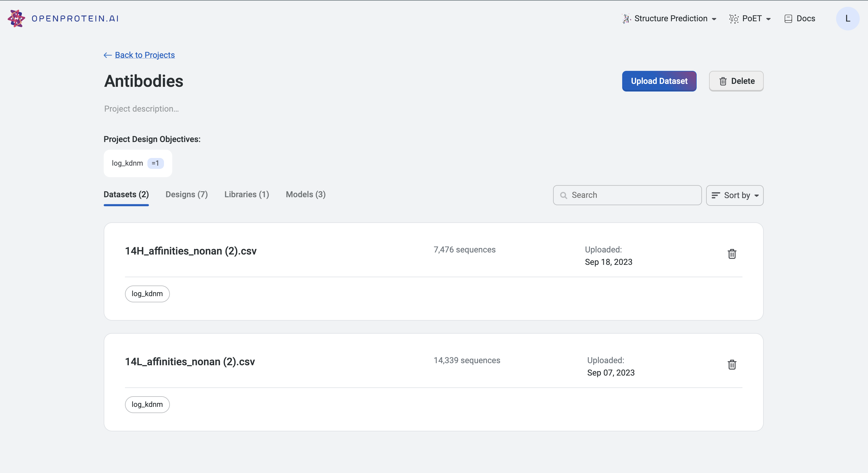
Task: Click the Structure Prediction molecule icon
Action: click(x=626, y=19)
